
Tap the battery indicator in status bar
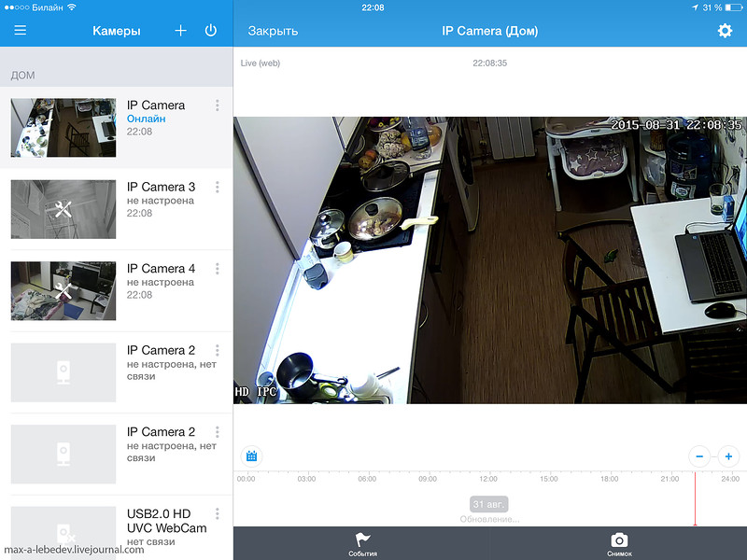pos(734,7)
